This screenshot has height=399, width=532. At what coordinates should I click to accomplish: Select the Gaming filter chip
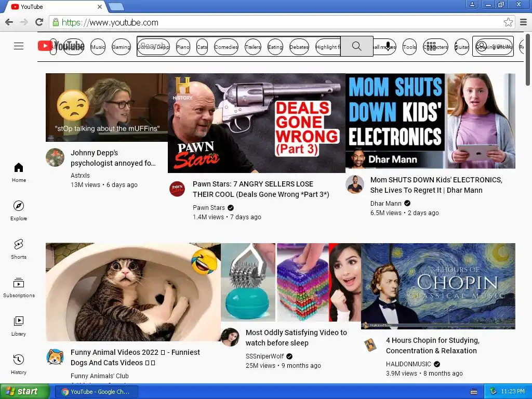[121, 47]
